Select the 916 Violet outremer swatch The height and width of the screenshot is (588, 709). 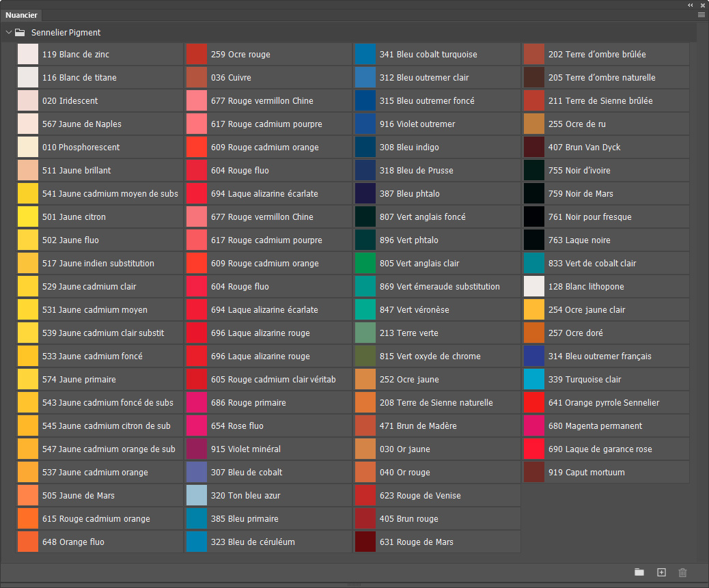(x=437, y=124)
